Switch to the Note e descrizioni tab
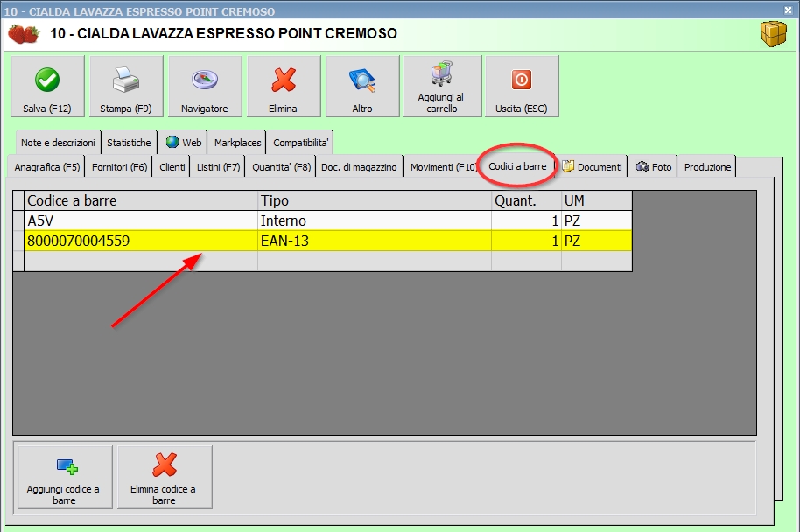800x532 pixels. pos(58,143)
